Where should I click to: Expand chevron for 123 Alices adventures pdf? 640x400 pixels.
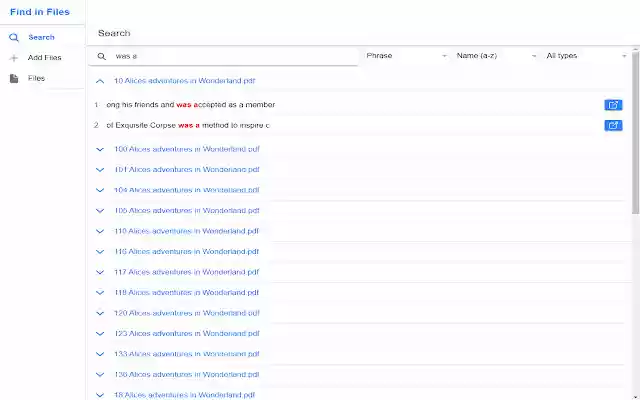[100, 333]
